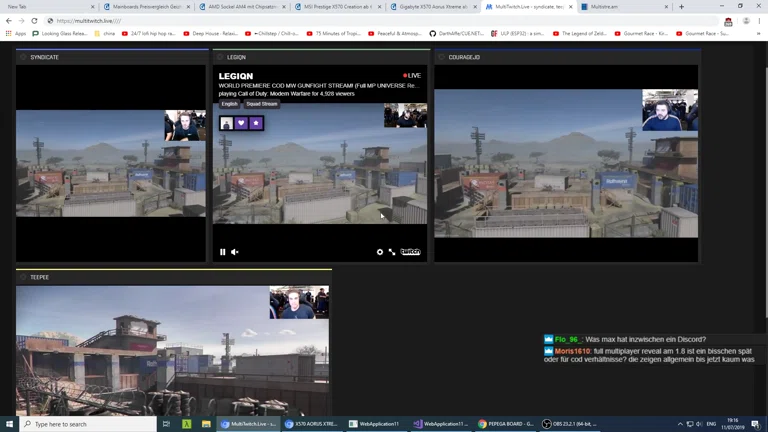This screenshot has height=432, width=768.
Task: Go forward in browser history
Action: (21, 21)
